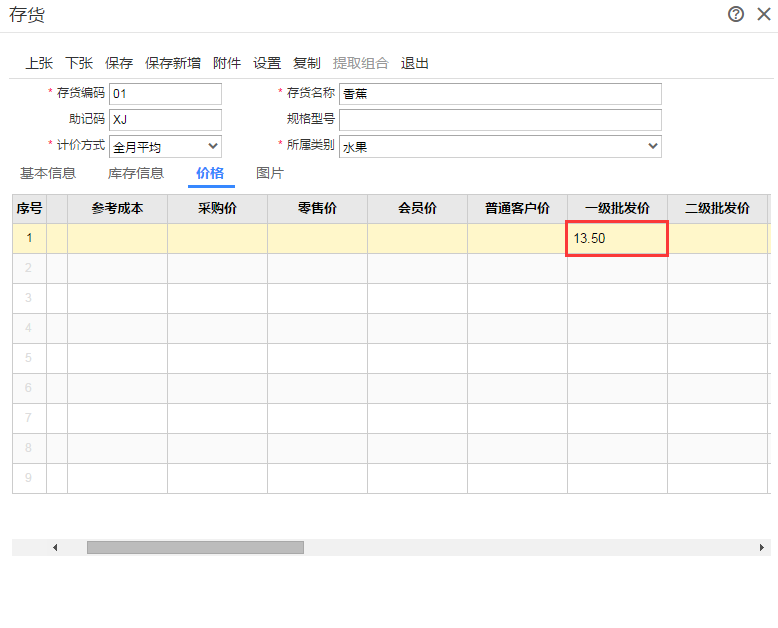Click the 二级批发价 column header
The width and height of the screenshot is (778, 628).
click(717, 208)
